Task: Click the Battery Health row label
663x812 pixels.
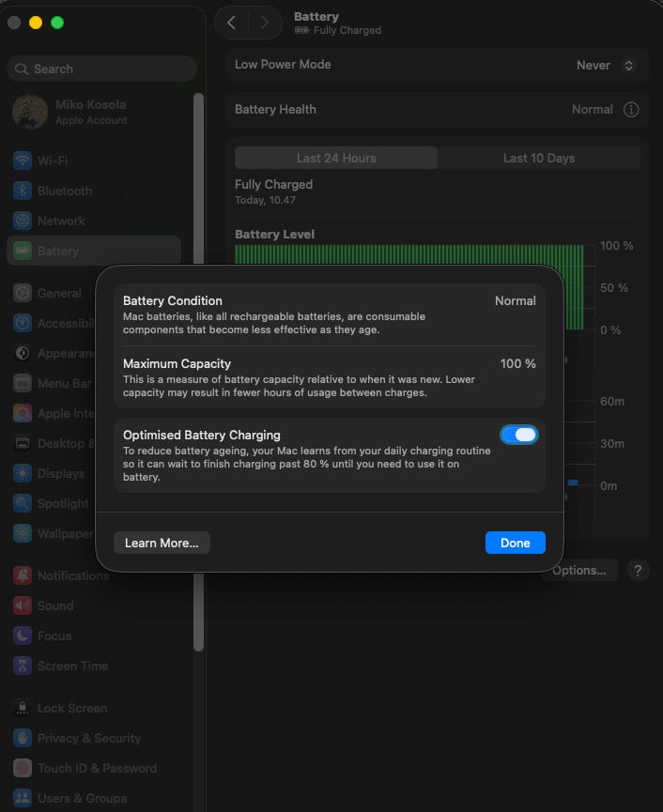Action: click(x=275, y=109)
